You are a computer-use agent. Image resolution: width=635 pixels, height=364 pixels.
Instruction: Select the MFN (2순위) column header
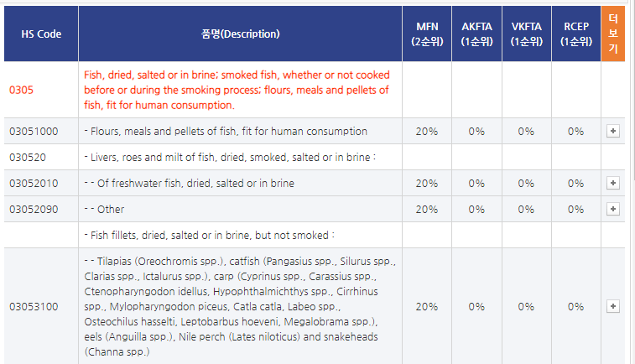click(x=427, y=34)
